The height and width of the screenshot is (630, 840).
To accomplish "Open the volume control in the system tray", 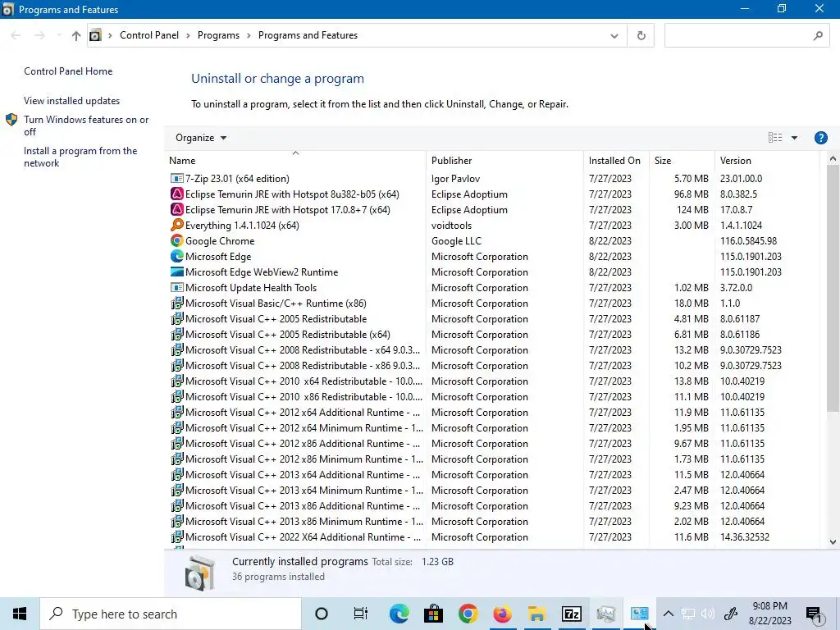I will coord(708,614).
